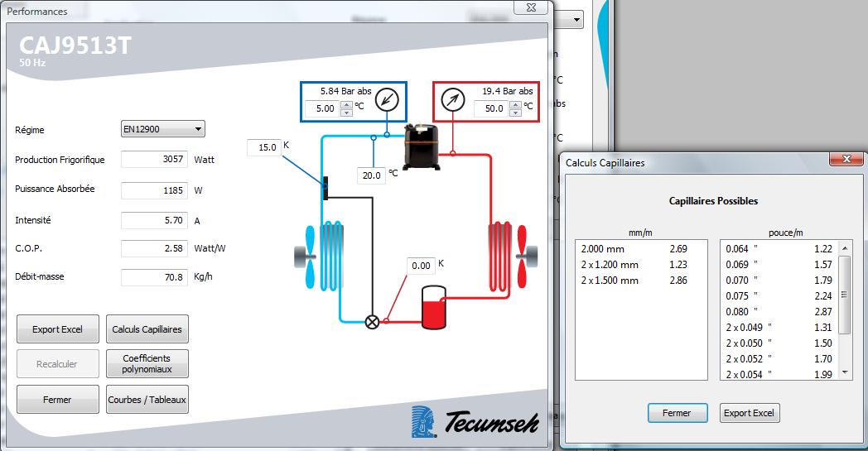Click the Calculs Capillaires button
The width and height of the screenshot is (868, 451).
(147, 329)
